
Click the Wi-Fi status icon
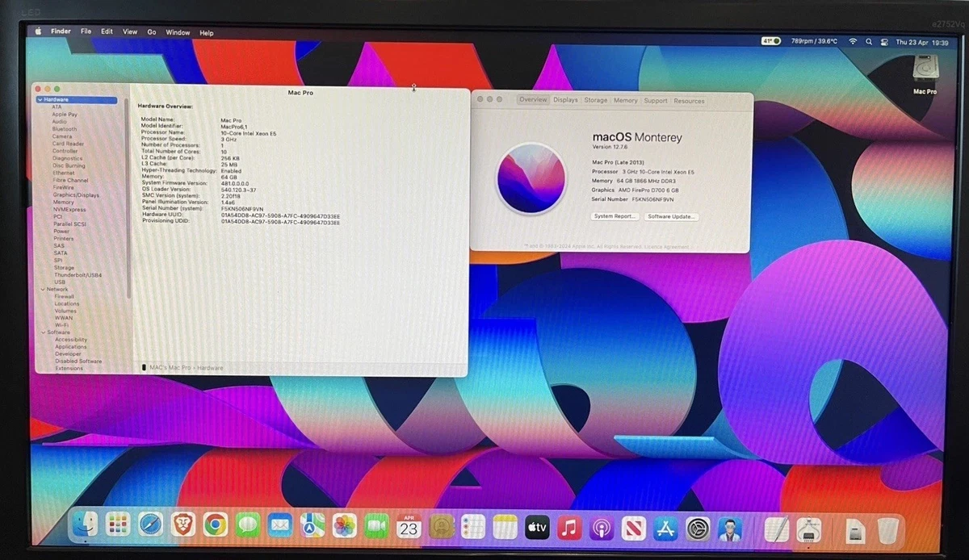(853, 41)
